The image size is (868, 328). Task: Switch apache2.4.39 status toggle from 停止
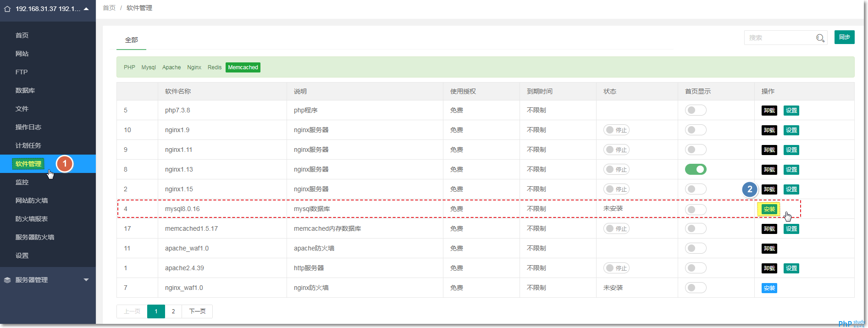(616, 268)
